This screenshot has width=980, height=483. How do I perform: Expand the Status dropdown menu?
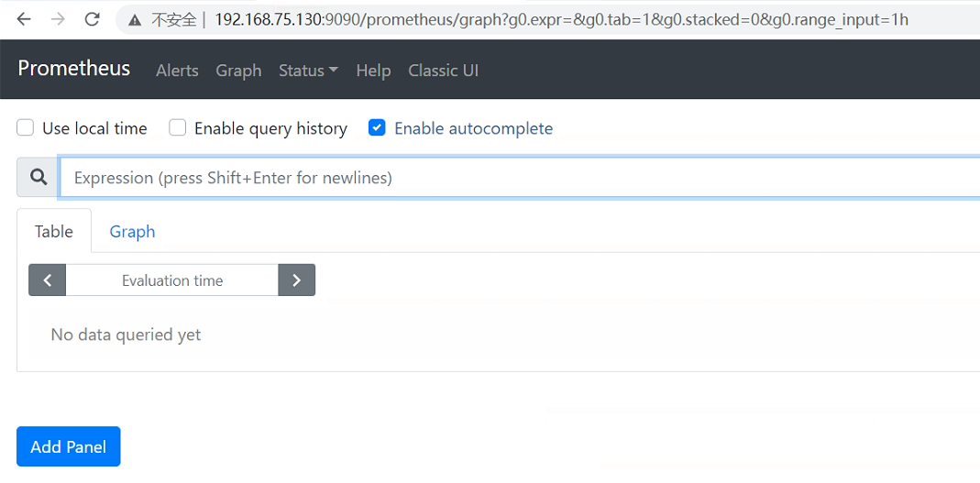pyautogui.click(x=308, y=71)
